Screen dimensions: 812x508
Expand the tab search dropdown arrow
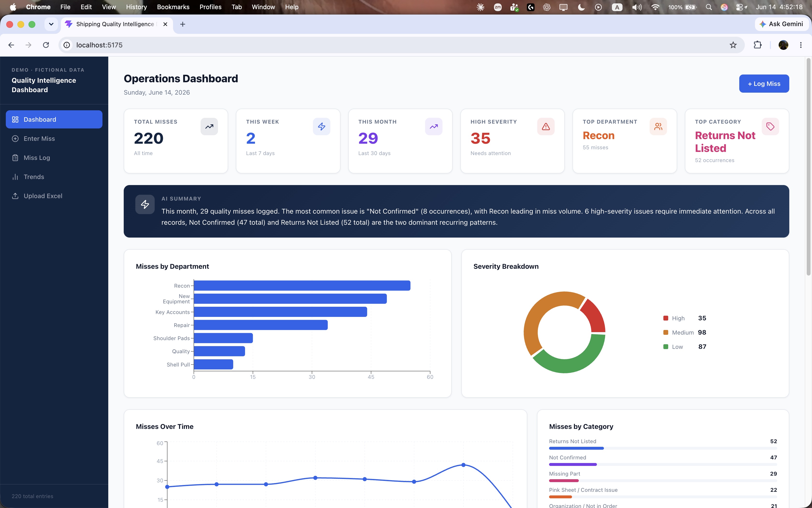tap(51, 24)
